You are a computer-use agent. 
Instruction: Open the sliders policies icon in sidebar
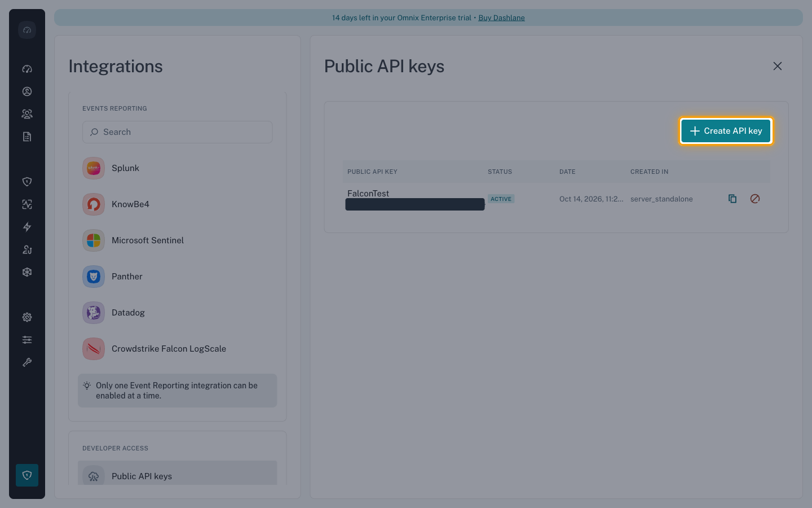click(x=27, y=340)
